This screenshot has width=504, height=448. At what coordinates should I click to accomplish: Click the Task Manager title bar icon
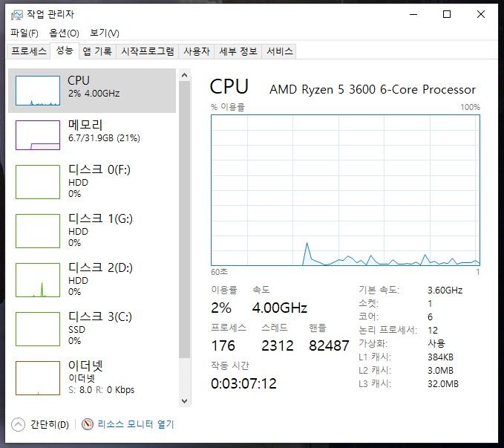[x=17, y=14]
